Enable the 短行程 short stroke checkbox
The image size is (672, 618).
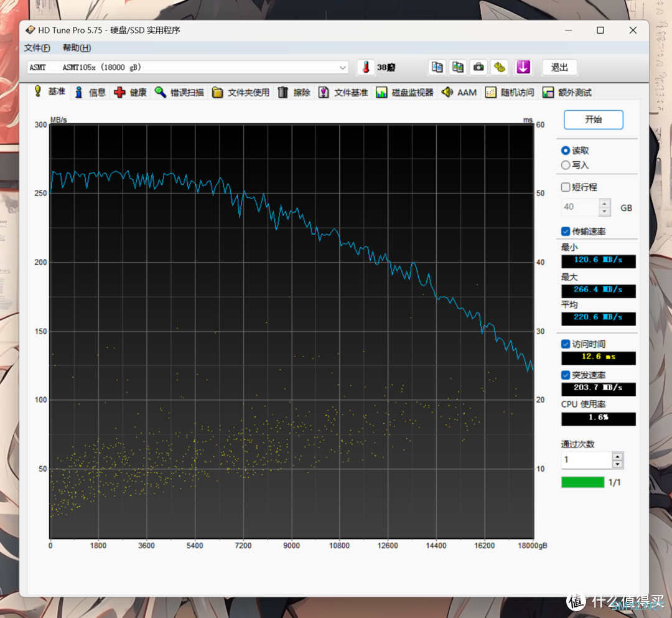tap(566, 187)
